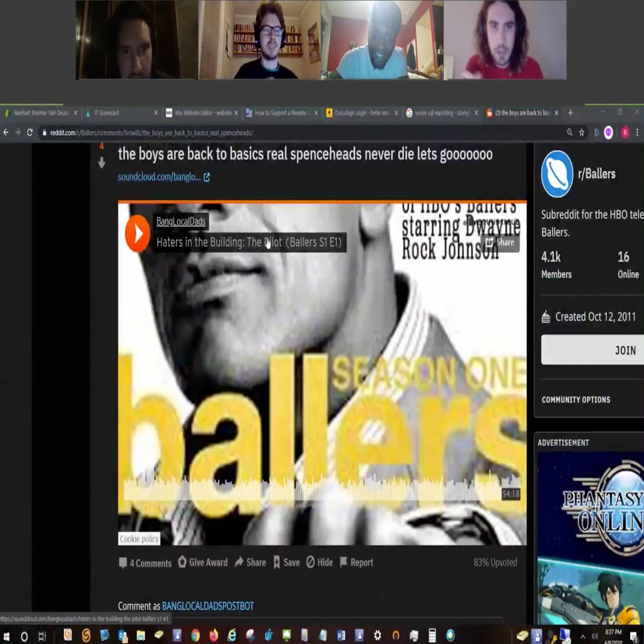This screenshot has width=644, height=644.
Task: Switch to the Reinhart Boerner Van Deuren tab
Action: click(41, 113)
